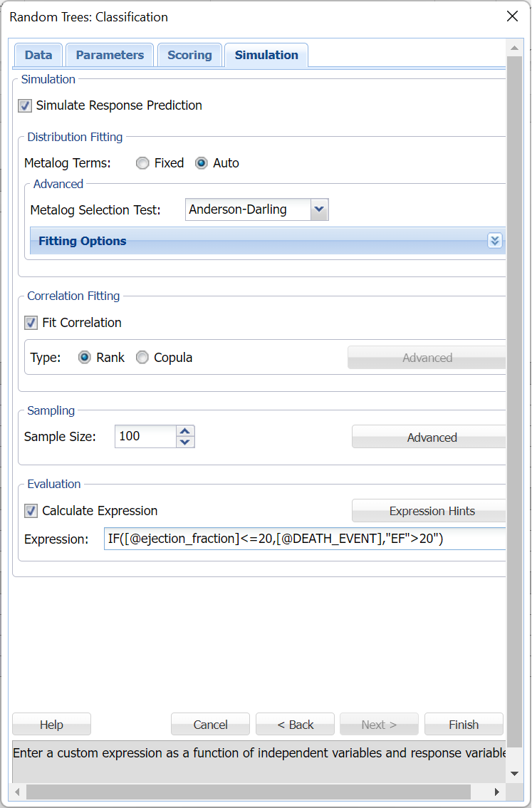Click into the Expression input field
This screenshot has width=532, height=808.
pyautogui.click(x=305, y=539)
